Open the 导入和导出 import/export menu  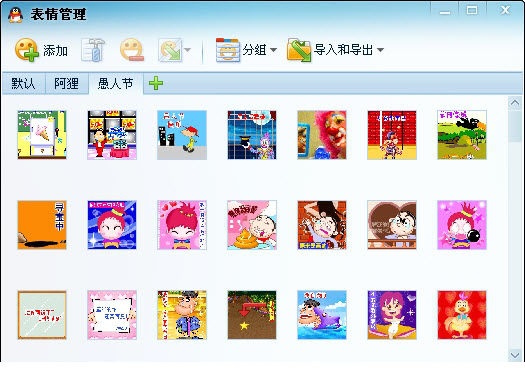coord(335,50)
